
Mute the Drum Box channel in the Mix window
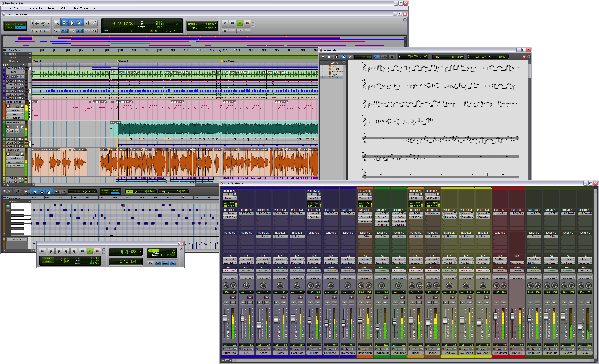click(233, 303)
